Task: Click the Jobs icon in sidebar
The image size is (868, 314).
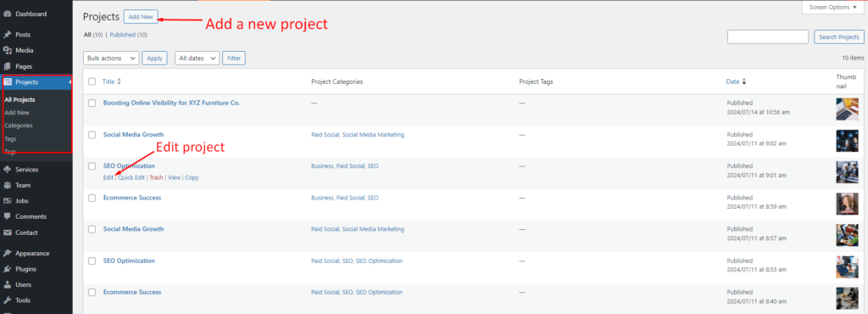Action: (x=7, y=201)
